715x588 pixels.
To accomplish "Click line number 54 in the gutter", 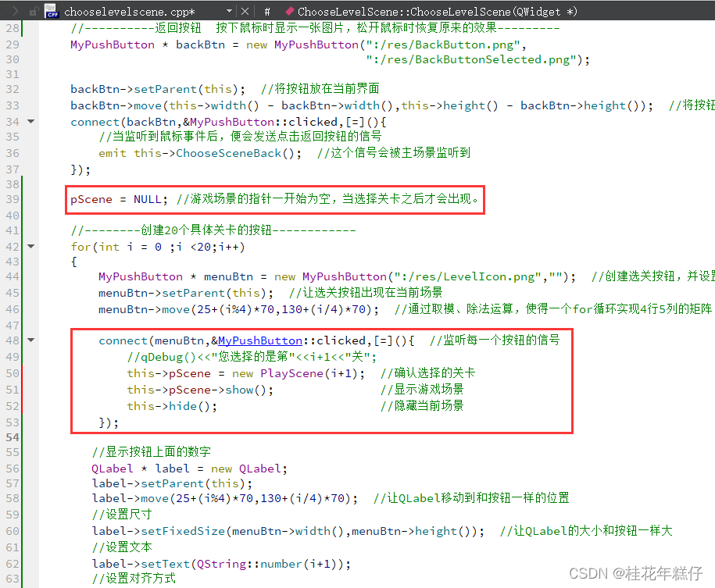I will (13, 437).
